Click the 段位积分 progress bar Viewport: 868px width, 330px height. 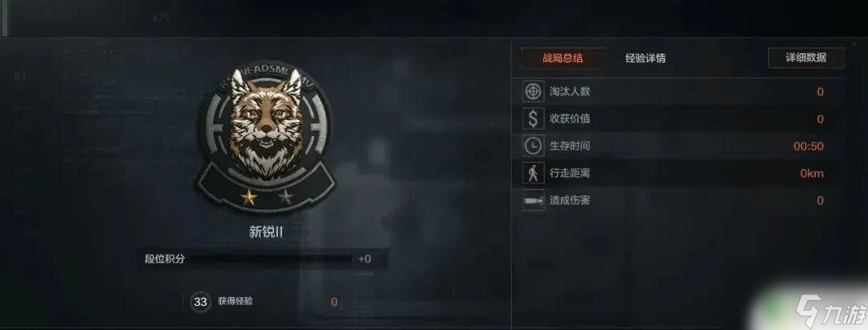pyautogui.click(x=272, y=259)
